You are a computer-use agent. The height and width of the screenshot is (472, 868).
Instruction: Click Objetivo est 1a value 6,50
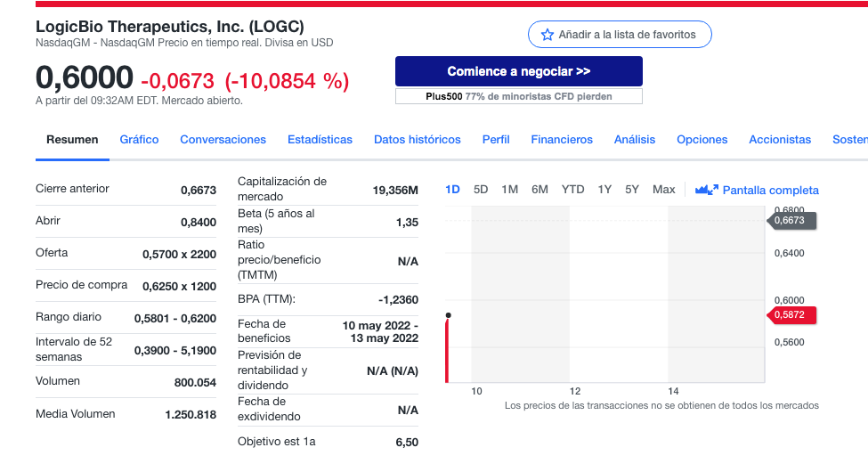tap(407, 442)
